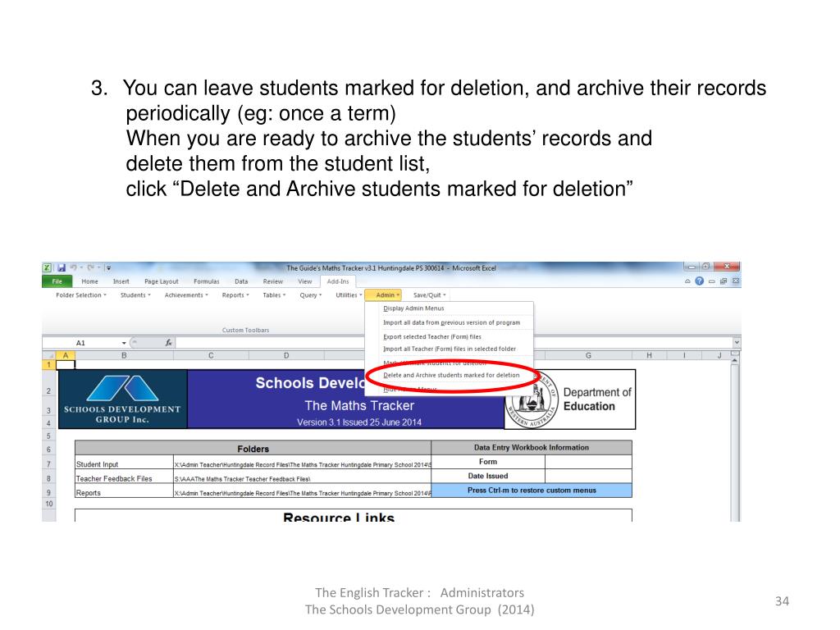This screenshot has height=630, width=840.
Task: Click the 'Folders' table header cell
Action: pos(253,449)
